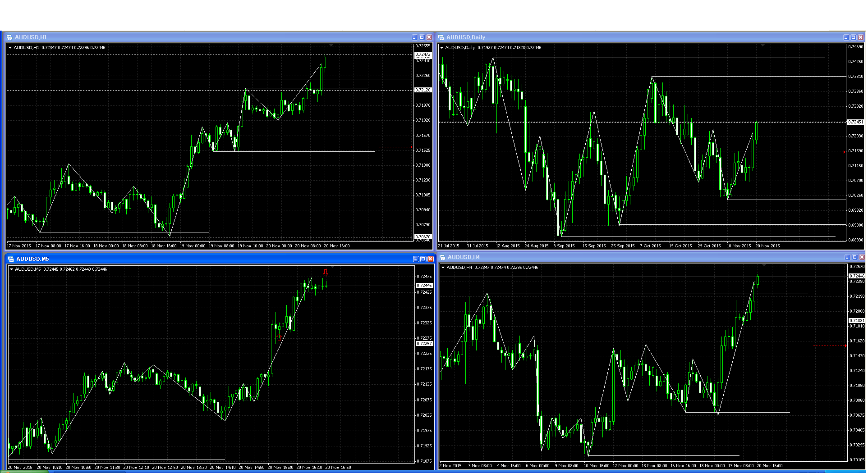
Task: Click the 0.72451 price label on Daily
Action: pyautogui.click(x=855, y=122)
